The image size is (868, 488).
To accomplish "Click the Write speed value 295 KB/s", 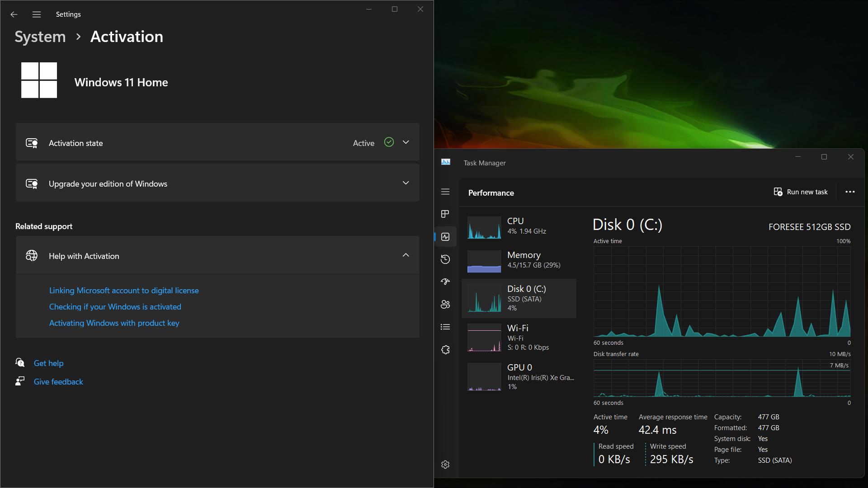I will [x=672, y=460].
